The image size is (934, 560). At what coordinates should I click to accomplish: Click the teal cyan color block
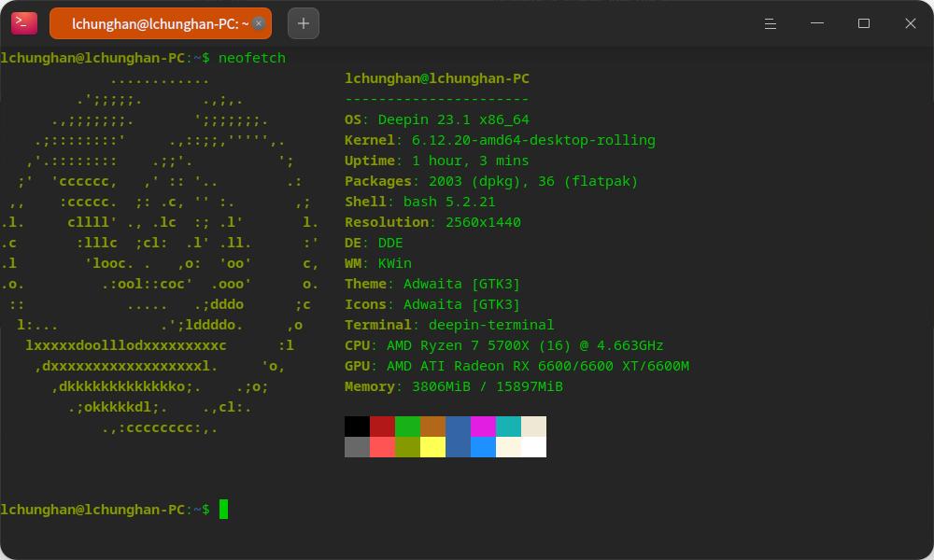point(509,427)
